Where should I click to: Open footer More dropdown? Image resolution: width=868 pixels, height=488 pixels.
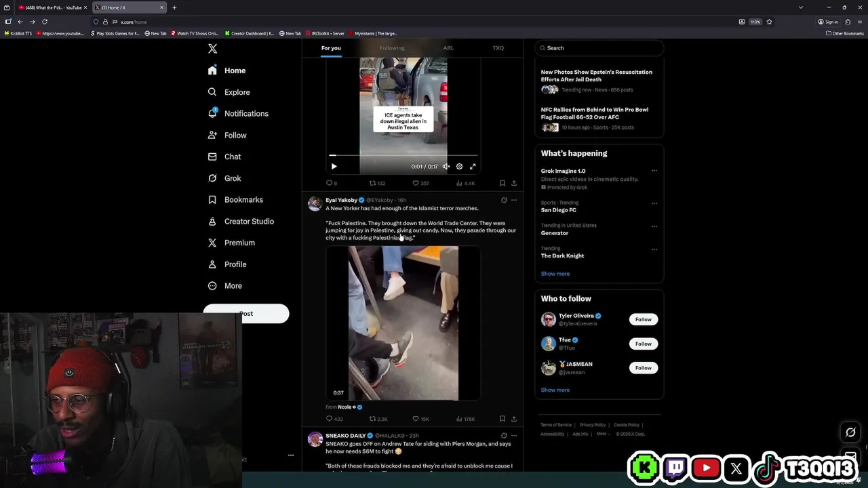(x=602, y=434)
